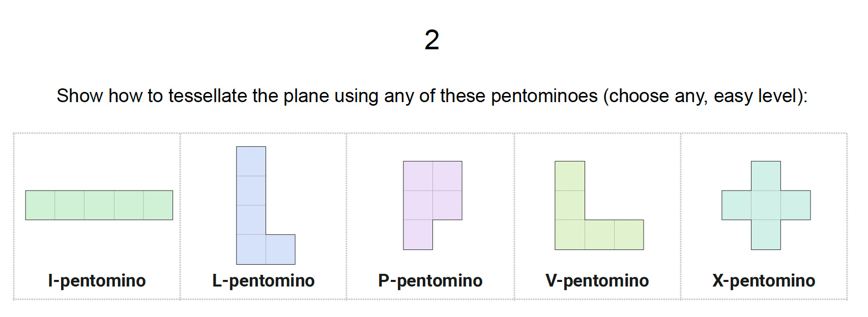Click the P-pentomino label text
Image resolution: width=868 pixels, height=317 pixels.
tap(430, 280)
